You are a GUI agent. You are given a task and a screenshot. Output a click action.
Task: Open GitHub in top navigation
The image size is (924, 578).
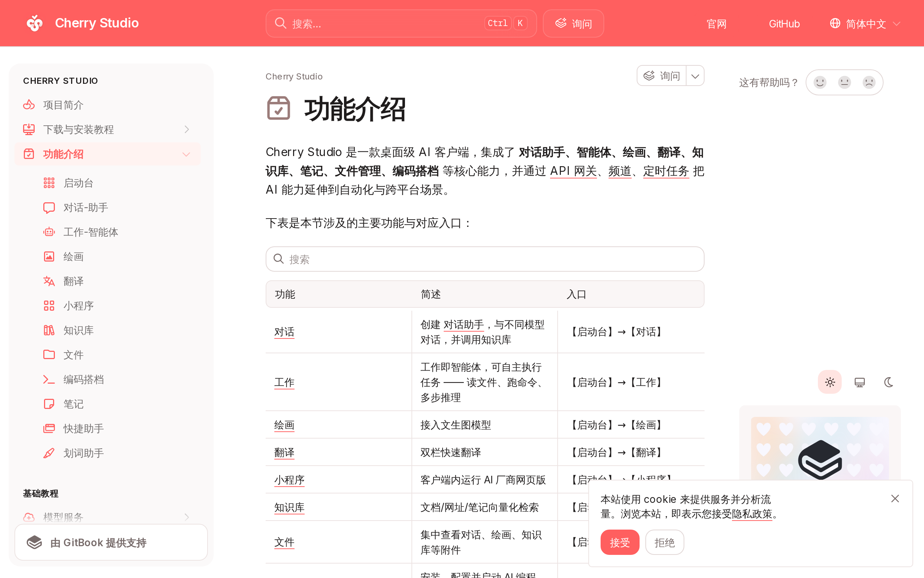pyautogui.click(x=784, y=24)
